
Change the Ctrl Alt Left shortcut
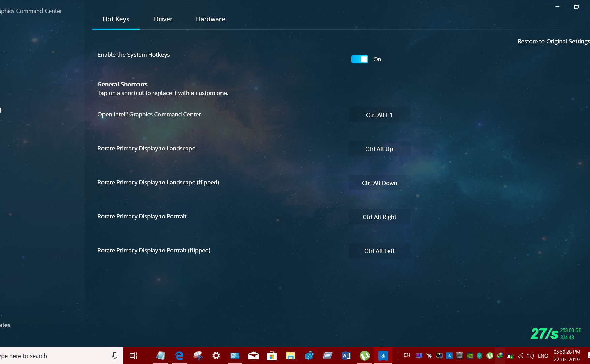tap(379, 251)
